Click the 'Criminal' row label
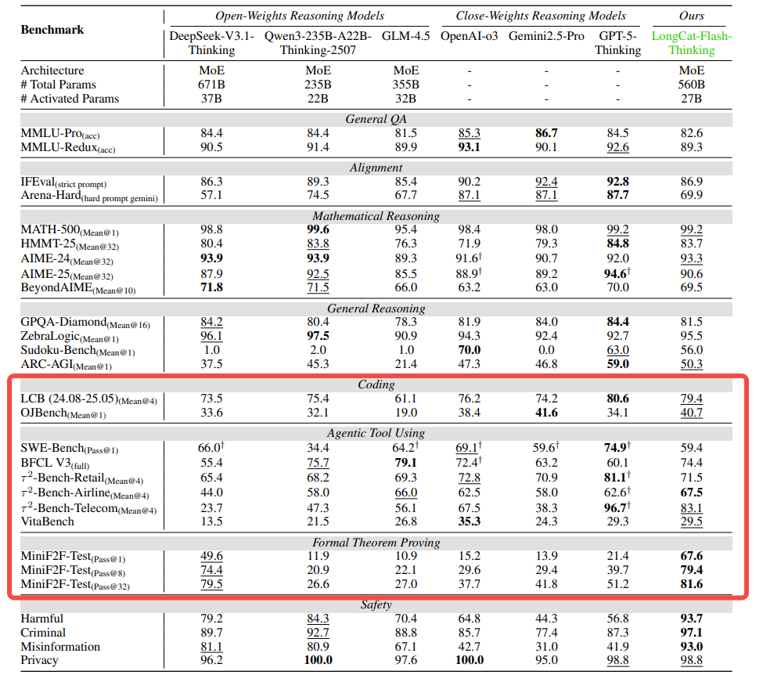Image resolution: width=763 pixels, height=700 pixels. (43, 633)
